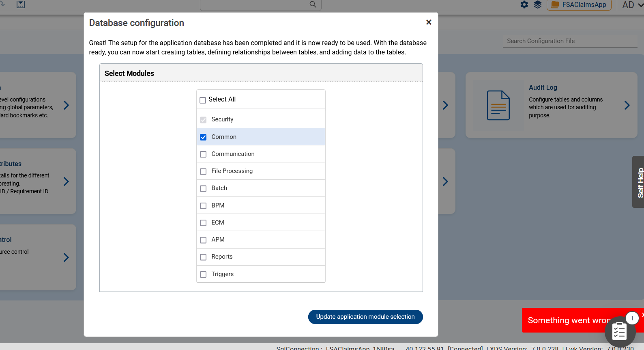Image resolution: width=644 pixels, height=350 pixels.
Task: Expand chevron on global parameters card
Action: click(x=66, y=105)
